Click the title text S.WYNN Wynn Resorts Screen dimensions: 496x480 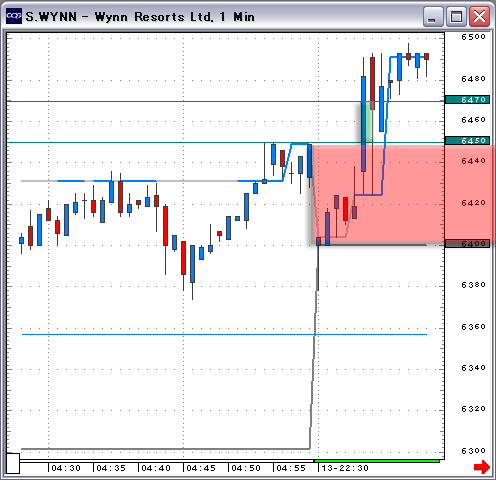click(140, 17)
